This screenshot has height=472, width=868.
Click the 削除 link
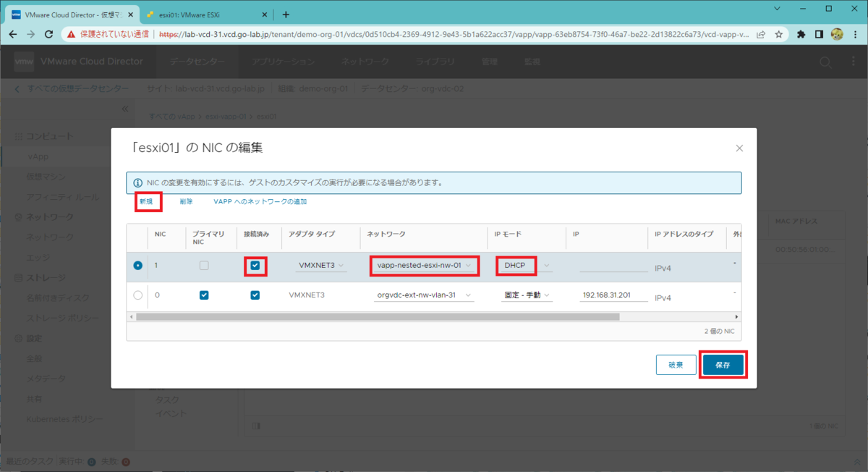186,201
